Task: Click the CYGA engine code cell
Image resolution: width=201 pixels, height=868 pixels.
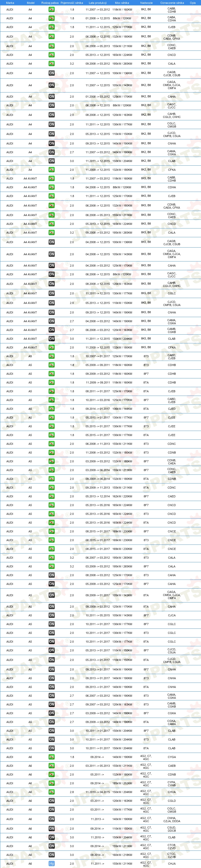Action: (172, 757)
